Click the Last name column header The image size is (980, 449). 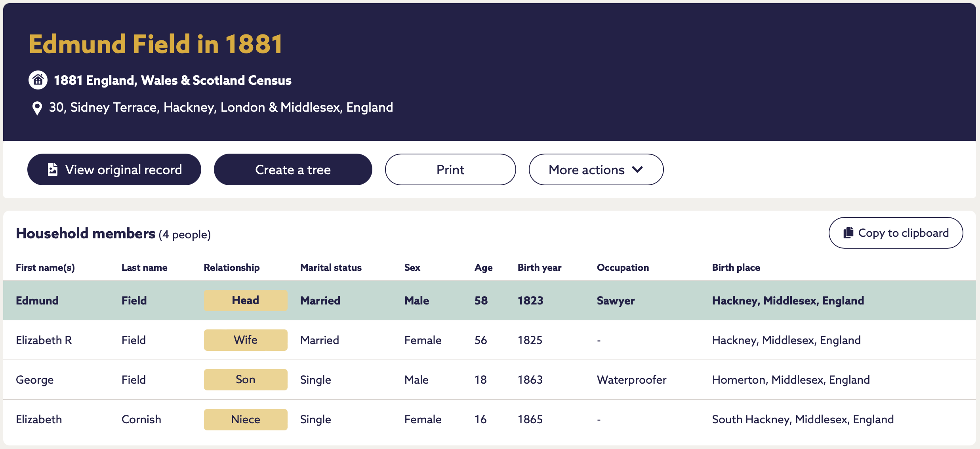click(x=144, y=268)
